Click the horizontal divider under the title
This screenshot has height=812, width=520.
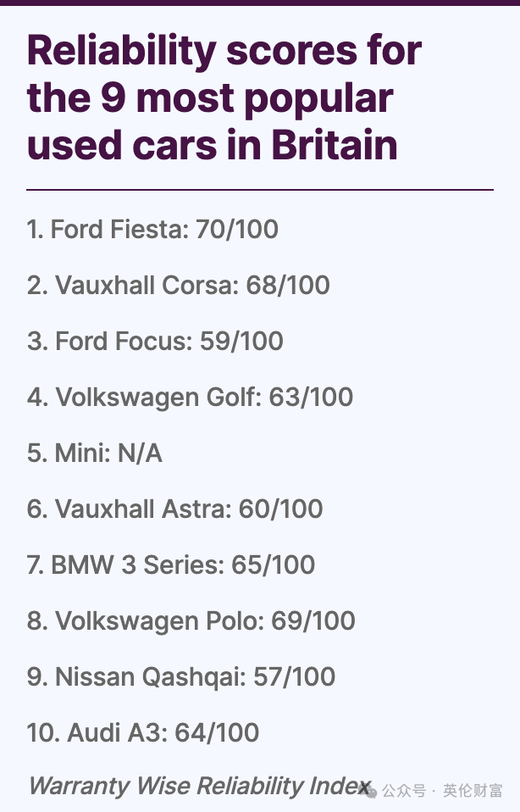click(x=260, y=190)
